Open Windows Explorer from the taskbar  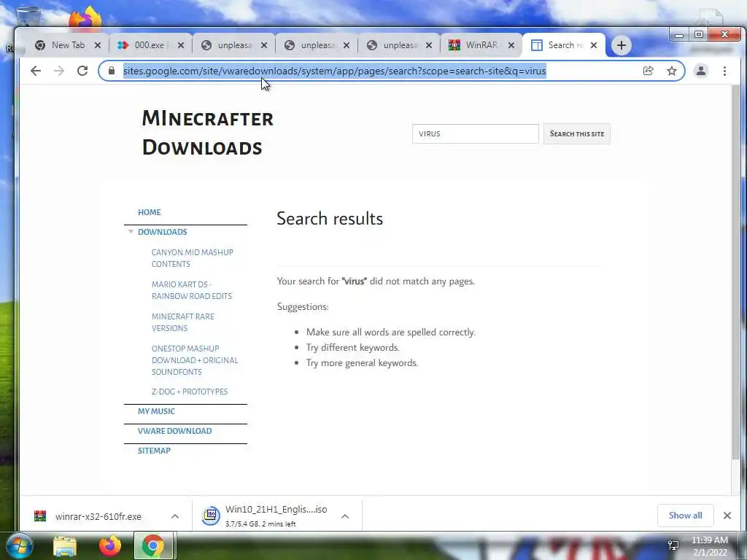pyautogui.click(x=65, y=546)
